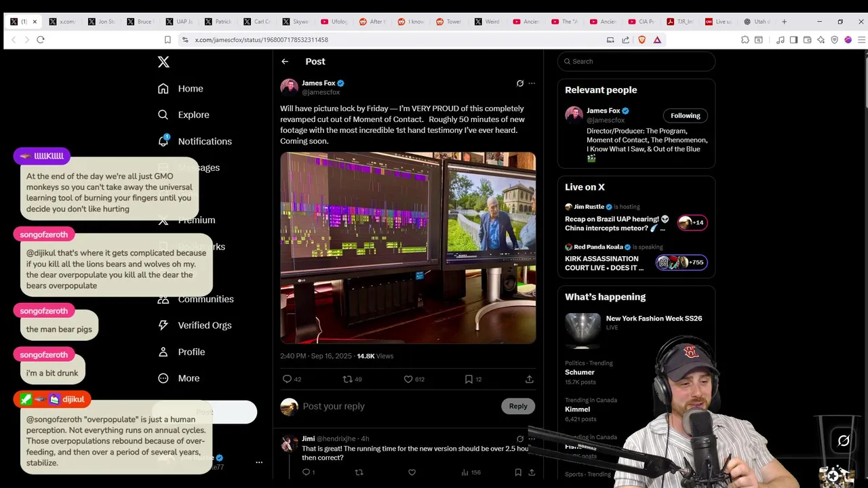
Task: Click inside the X Search field
Action: 636,62
